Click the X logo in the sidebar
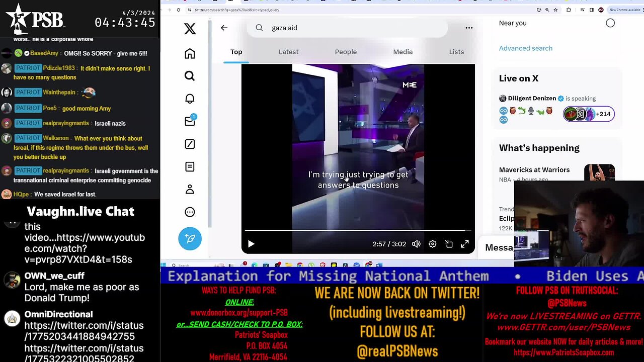Viewport: 644px width, 362px height. (190, 29)
